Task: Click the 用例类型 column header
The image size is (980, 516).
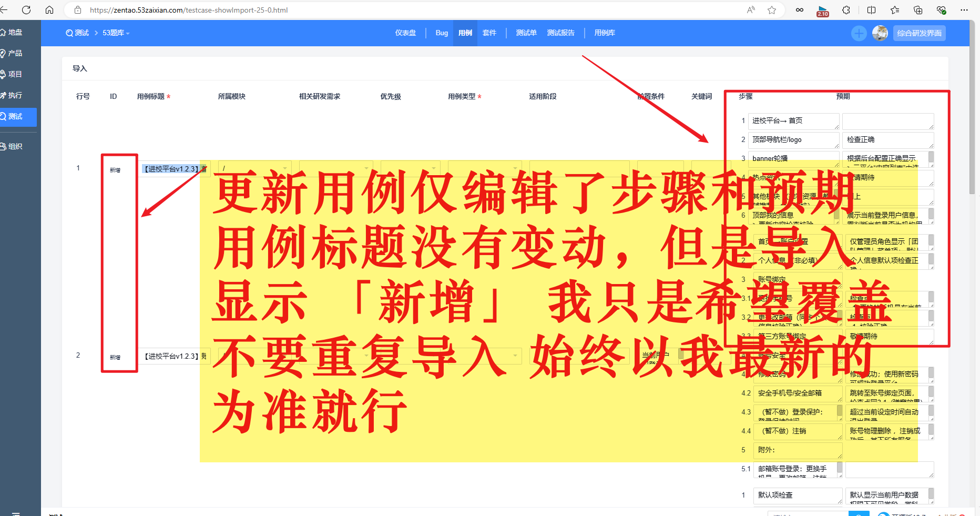Action: 462,96
